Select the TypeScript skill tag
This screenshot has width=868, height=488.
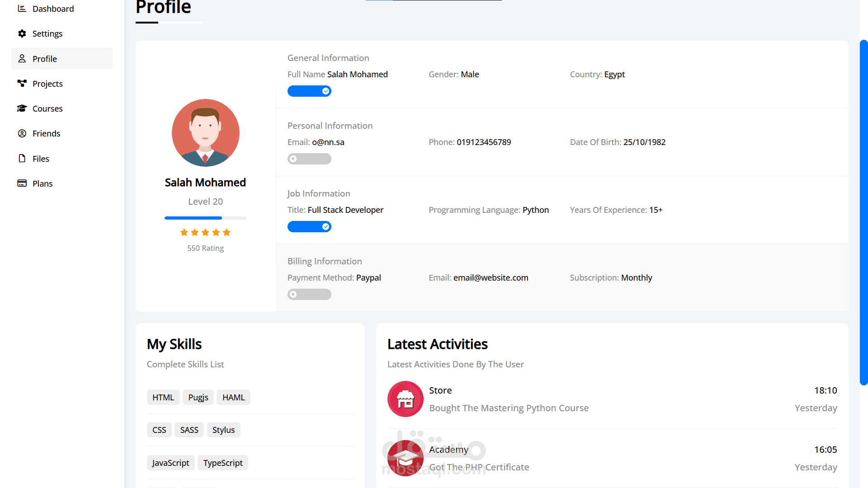point(223,463)
